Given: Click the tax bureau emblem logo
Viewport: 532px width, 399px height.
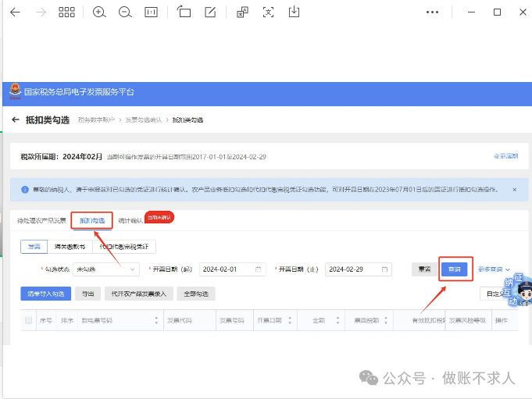Looking at the screenshot, I should pyautogui.click(x=15, y=91).
